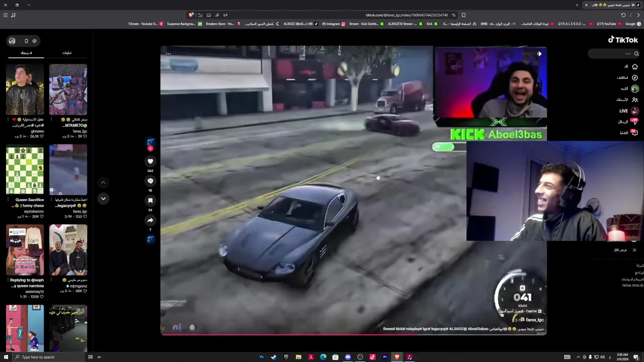Viewport: 644px width, 362px height.
Task: Click asmrmay13 username link
Action: click(x=34, y=292)
